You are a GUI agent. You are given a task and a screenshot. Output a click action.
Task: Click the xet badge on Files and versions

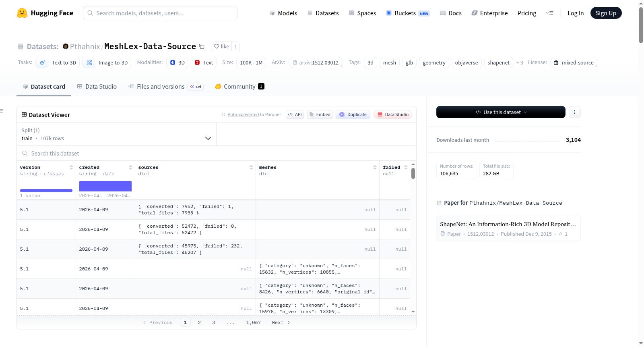coord(196,87)
